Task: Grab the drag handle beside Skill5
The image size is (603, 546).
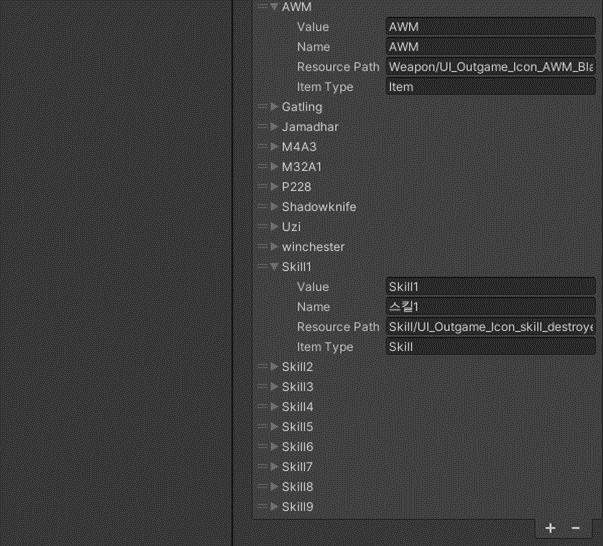Action: click(x=262, y=426)
